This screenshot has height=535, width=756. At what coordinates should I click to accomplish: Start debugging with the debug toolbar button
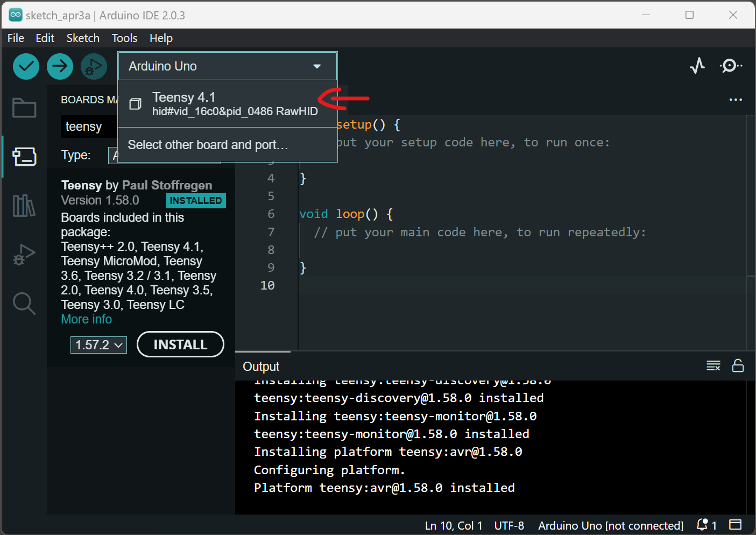pyautogui.click(x=94, y=67)
